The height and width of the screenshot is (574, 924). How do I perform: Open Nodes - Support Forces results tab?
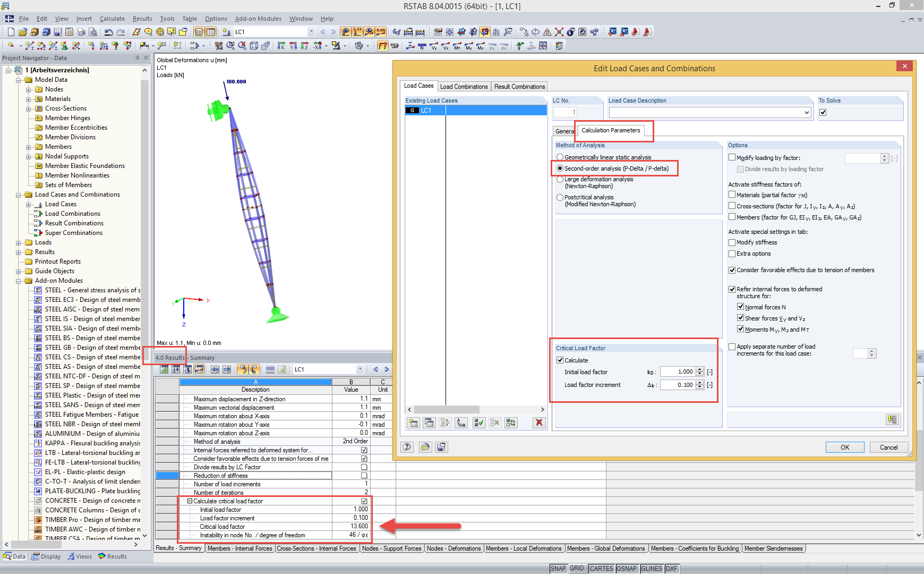(391, 548)
